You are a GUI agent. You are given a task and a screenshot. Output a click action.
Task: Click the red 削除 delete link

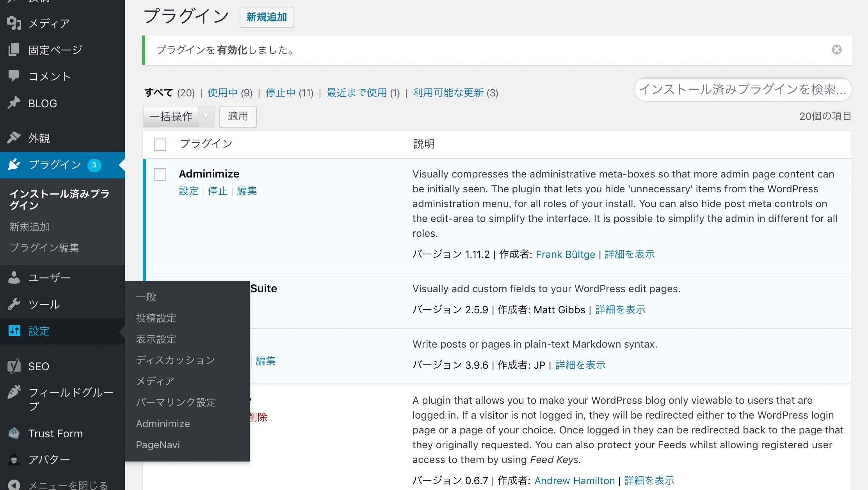[258, 417]
